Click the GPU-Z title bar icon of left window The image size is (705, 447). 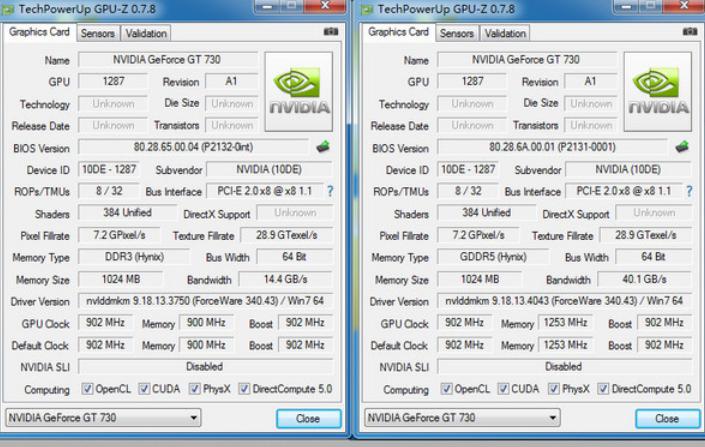pyautogui.click(x=8, y=9)
